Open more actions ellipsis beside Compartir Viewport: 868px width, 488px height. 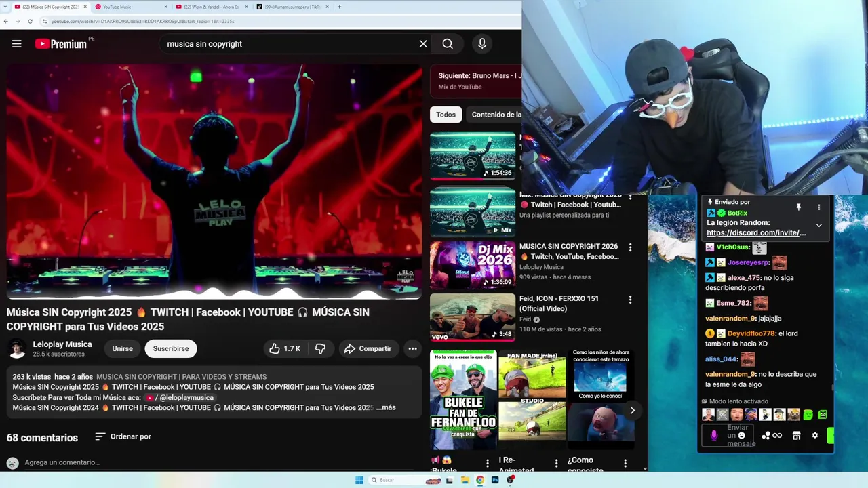click(x=412, y=348)
